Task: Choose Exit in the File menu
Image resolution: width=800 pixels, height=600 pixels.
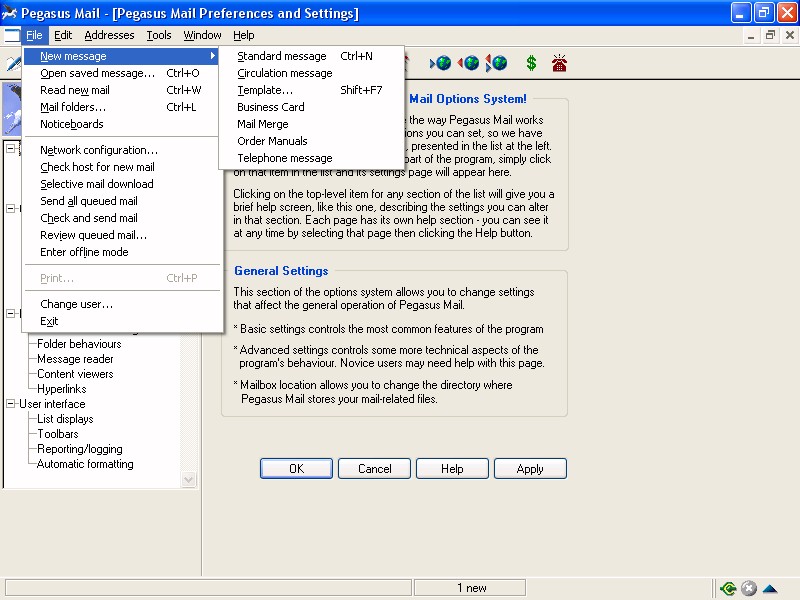Action: pos(122,321)
